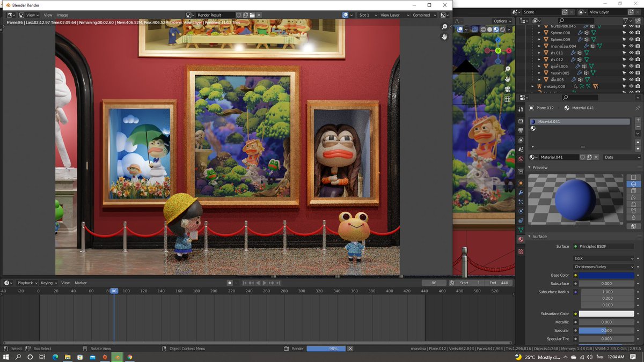
Task: Remove the selected material slot
Action: click(638, 127)
